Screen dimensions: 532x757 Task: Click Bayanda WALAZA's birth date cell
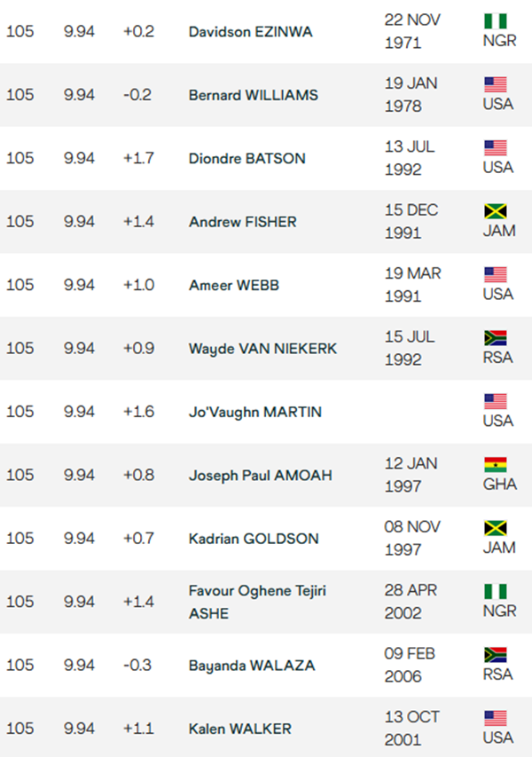pos(411,665)
